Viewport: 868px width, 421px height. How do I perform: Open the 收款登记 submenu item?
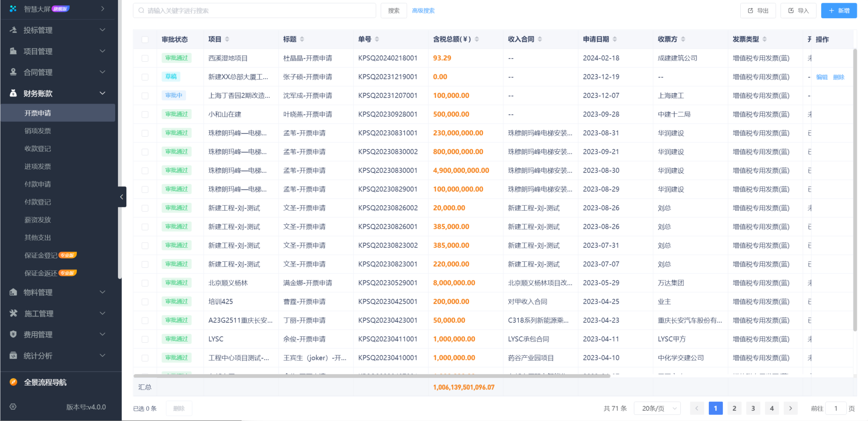[x=38, y=149]
